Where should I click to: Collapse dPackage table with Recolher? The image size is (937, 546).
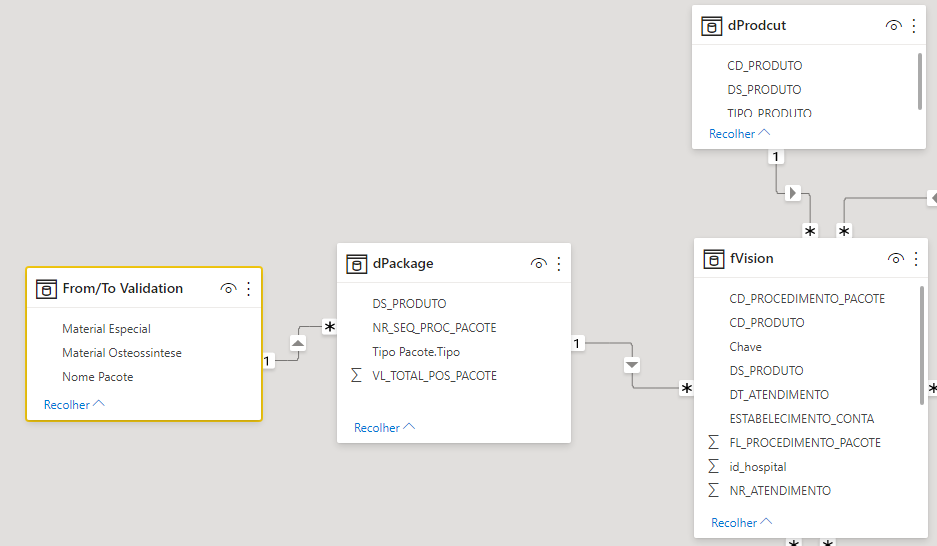pyautogui.click(x=385, y=428)
